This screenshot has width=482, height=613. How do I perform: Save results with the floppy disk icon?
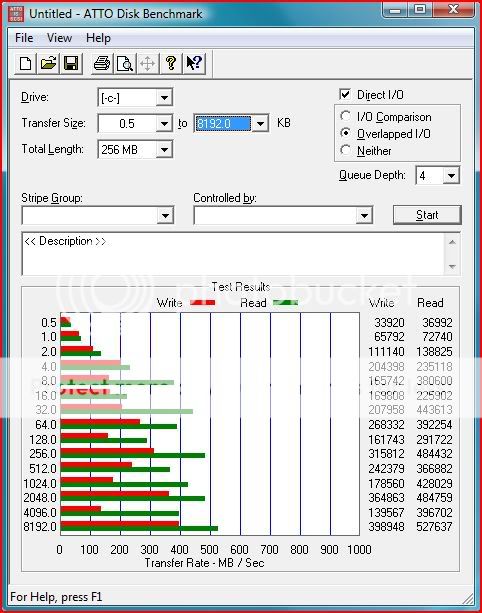(71, 63)
